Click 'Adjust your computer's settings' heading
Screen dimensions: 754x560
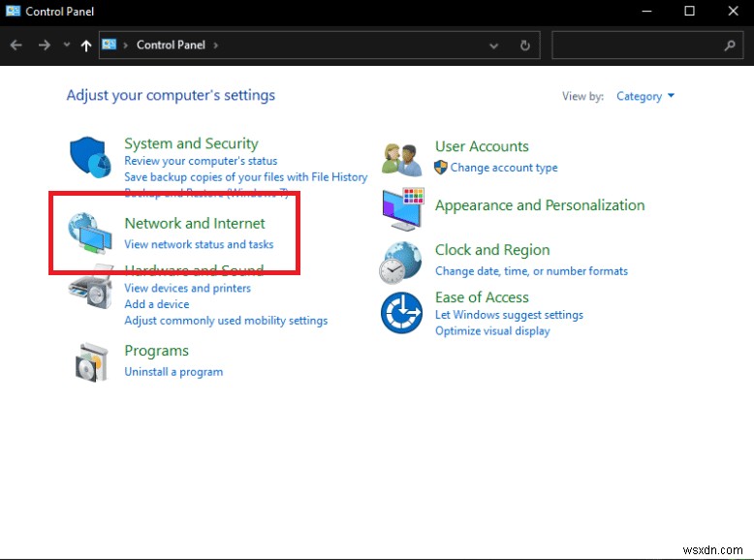[x=171, y=95]
